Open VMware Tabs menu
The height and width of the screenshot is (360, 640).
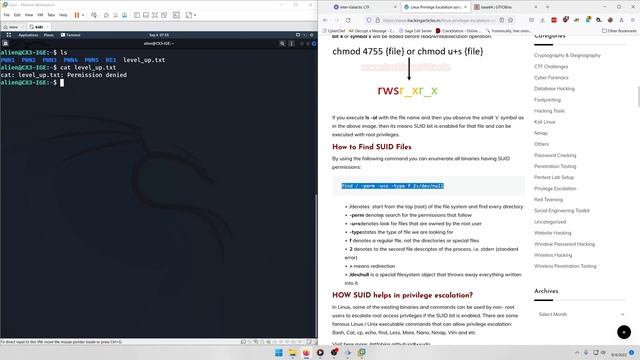point(51,15)
